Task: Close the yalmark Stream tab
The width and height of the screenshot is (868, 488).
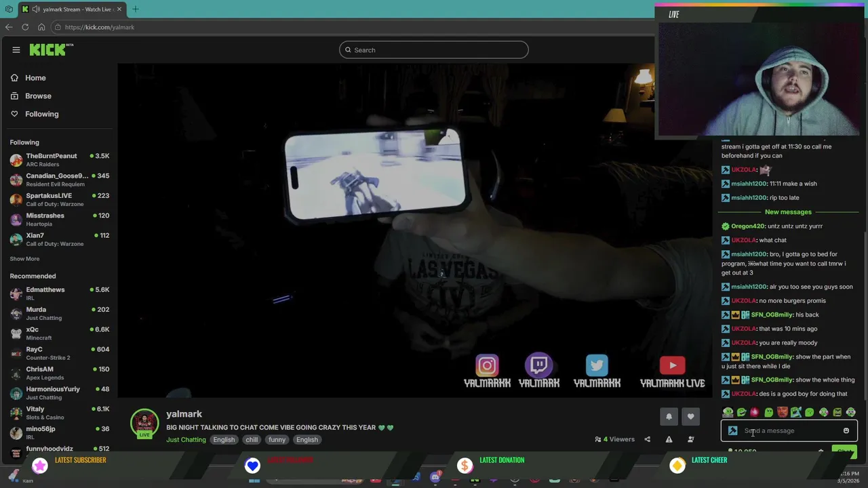Action: pyautogui.click(x=119, y=9)
